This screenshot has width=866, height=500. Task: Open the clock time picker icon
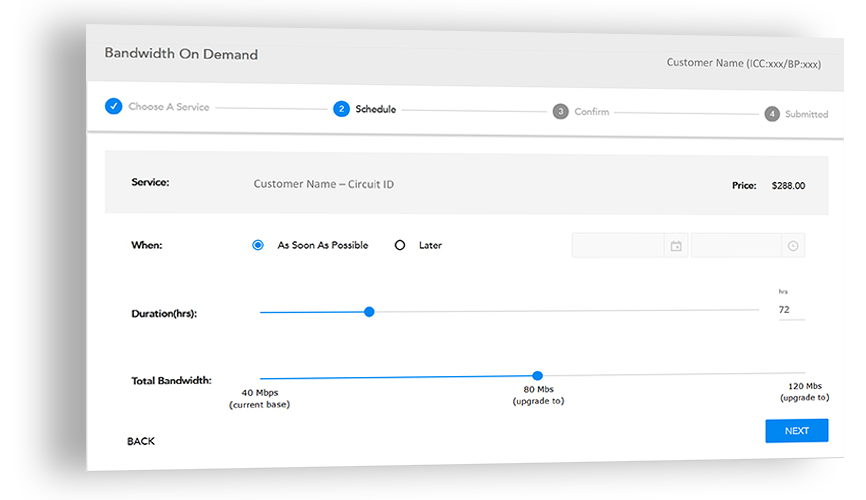tap(793, 246)
